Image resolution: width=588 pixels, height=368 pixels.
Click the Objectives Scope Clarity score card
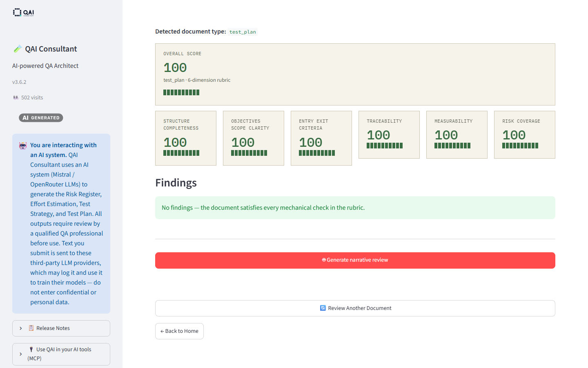pyautogui.click(x=254, y=138)
